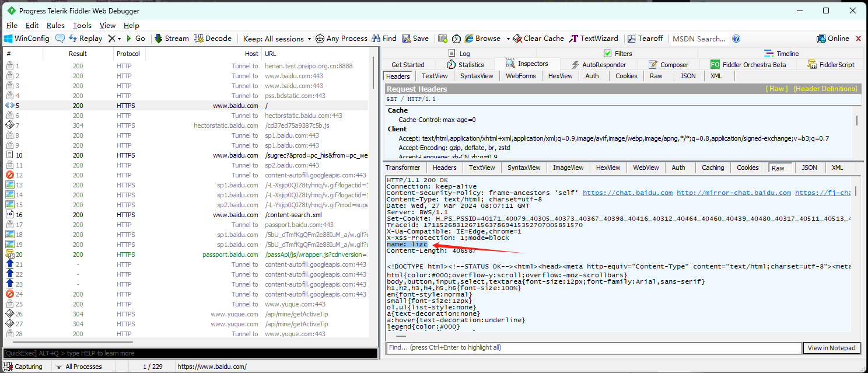Open Find sessions with binoculars icon
The width and height of the screenshot is (868, 373).
[x=384, y=39]
